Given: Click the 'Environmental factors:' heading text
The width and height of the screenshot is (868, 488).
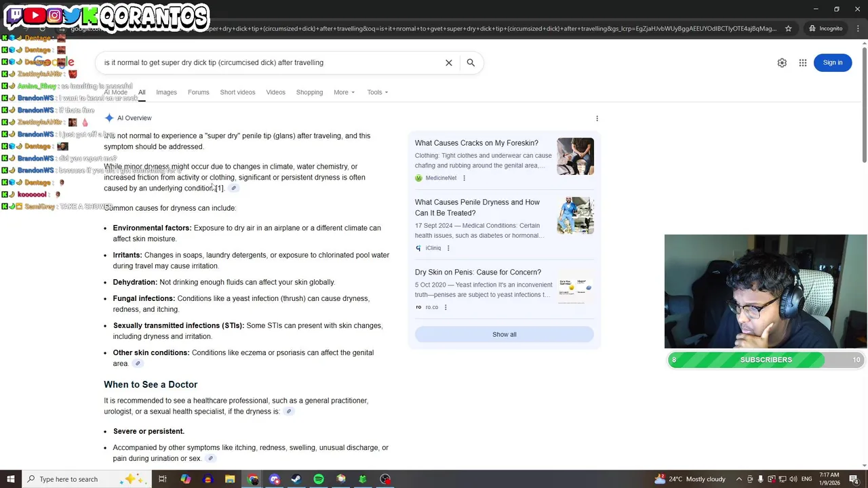Looking at the screenshot, I should coord(152,228).
